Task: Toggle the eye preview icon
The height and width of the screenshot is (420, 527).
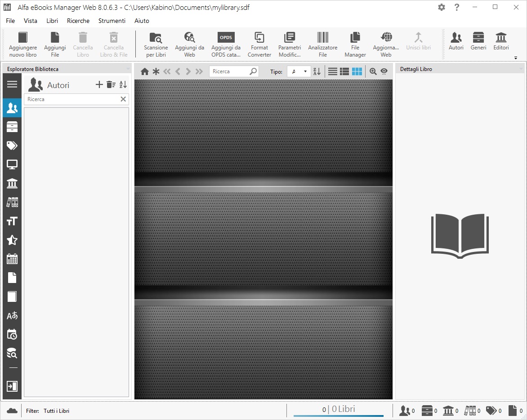Action: click(384, 71)
